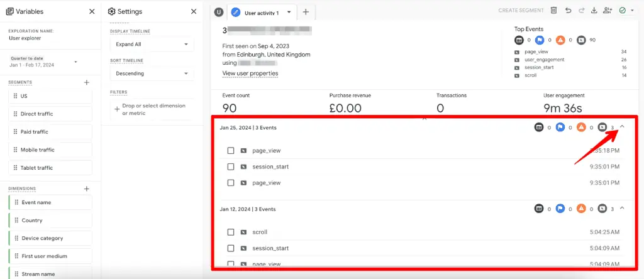This screenshot has height=279, width=644.
Task: Check the 5:04:09 AM session_start event
Action: tap(231, 248)
